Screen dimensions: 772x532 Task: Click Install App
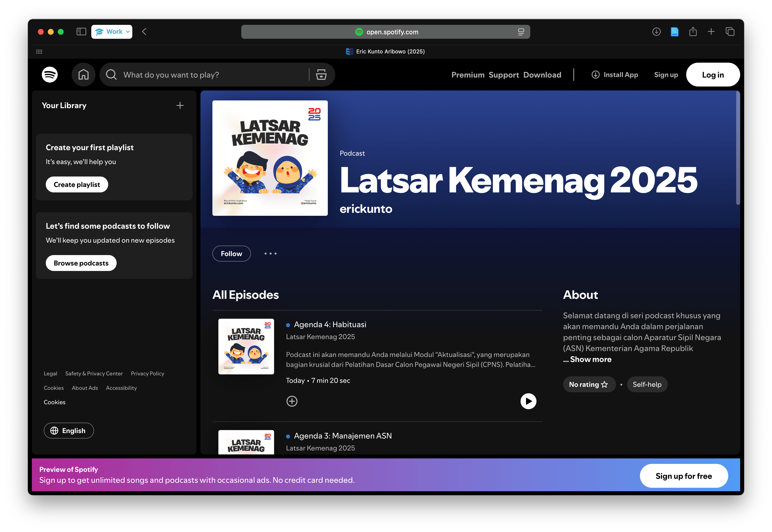614,75
